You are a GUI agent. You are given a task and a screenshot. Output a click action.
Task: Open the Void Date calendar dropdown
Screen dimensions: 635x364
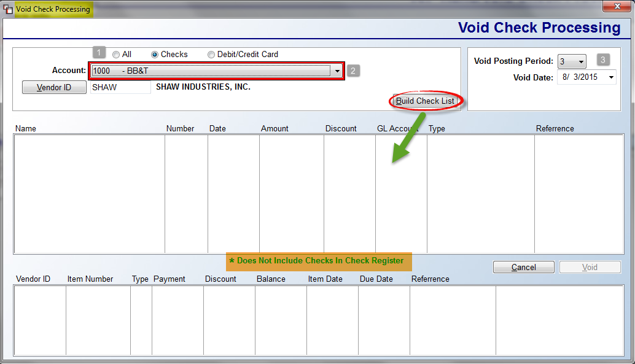[x=610, y=78]
